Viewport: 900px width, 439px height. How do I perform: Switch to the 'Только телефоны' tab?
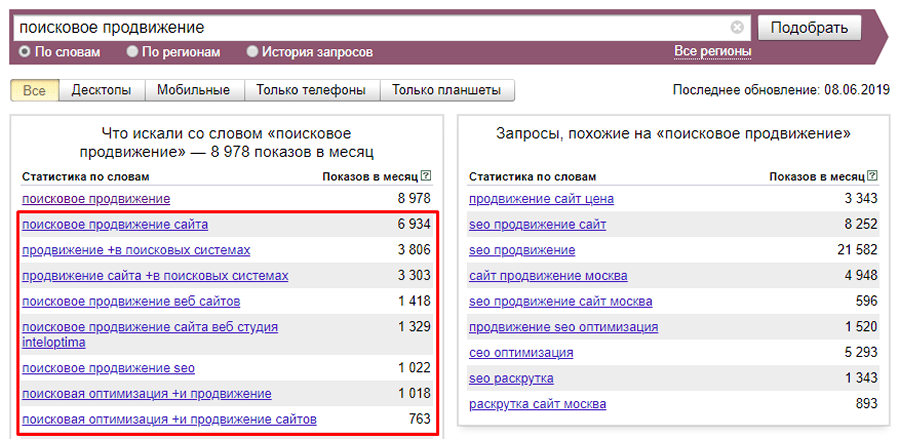pos(310,90)
